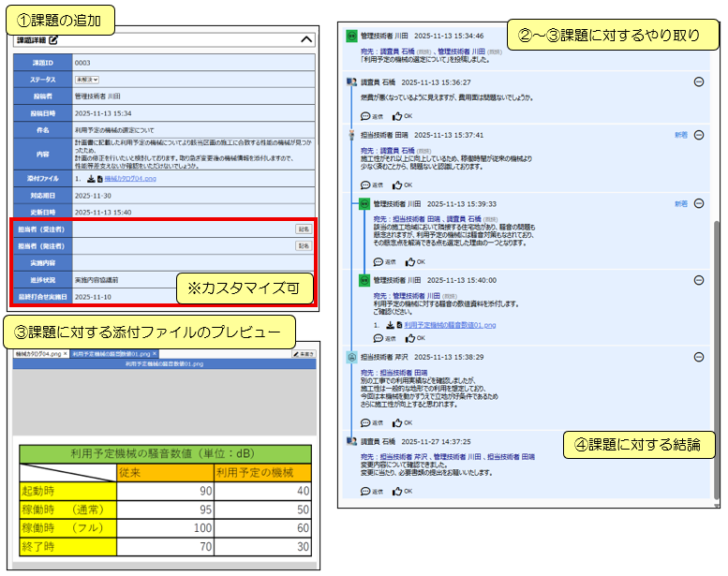Click 記名 button for 担当者(発注者)
Viewport: 728px width, 576px height.
click(x=304, y=246)
